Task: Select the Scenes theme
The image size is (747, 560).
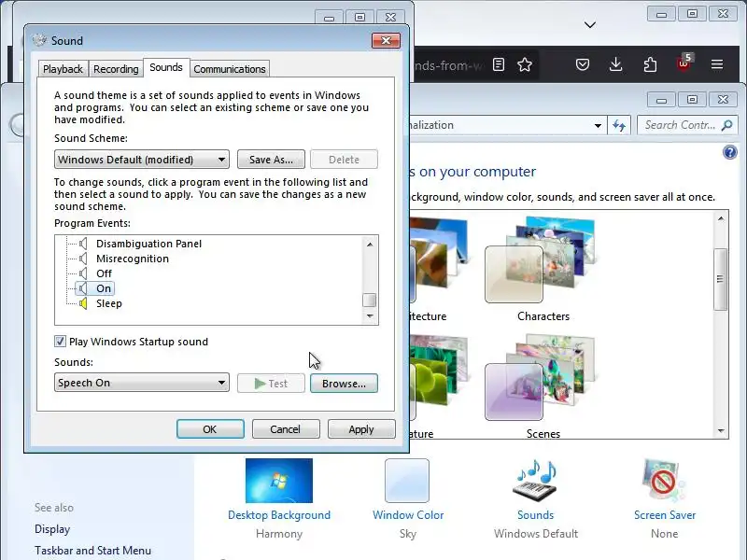Action: pyautogui.click(x=543, y=386)
